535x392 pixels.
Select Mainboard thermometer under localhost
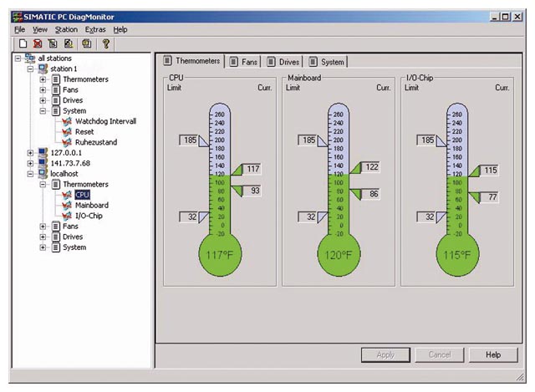click(x=91, y=205)
